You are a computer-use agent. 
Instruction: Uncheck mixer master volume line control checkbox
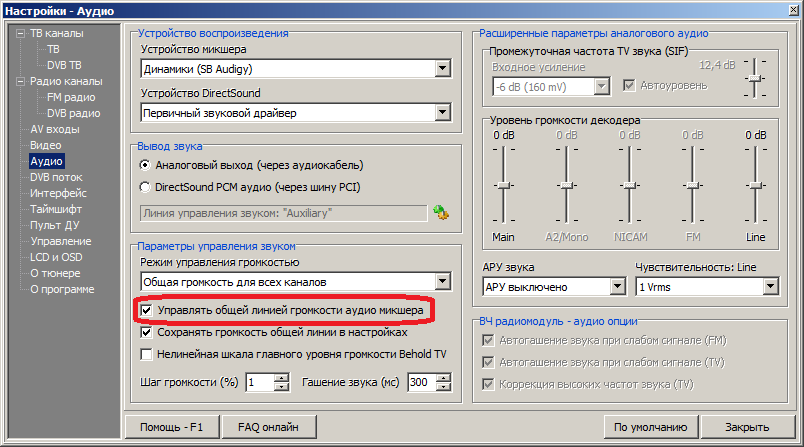pos(147,311)
